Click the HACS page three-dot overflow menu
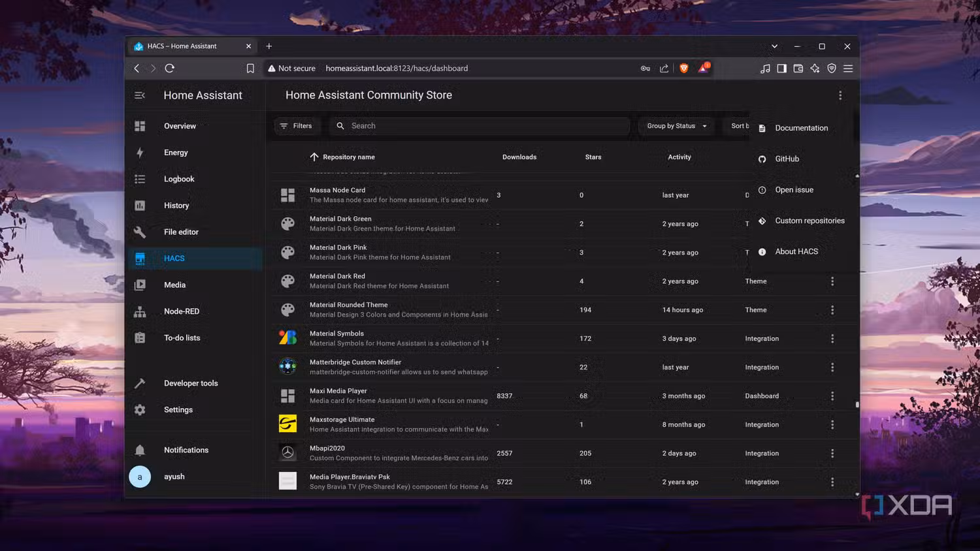 click(840, 95)
